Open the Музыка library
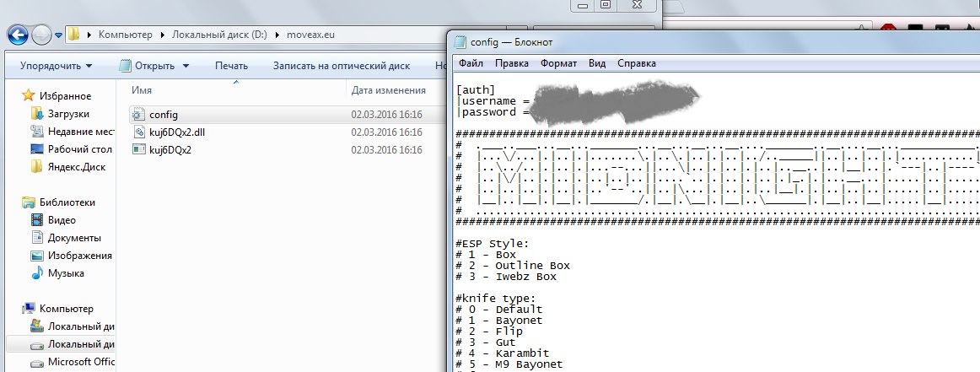The height and width of the screenshot is (372, 980). (x=65, y=273)
